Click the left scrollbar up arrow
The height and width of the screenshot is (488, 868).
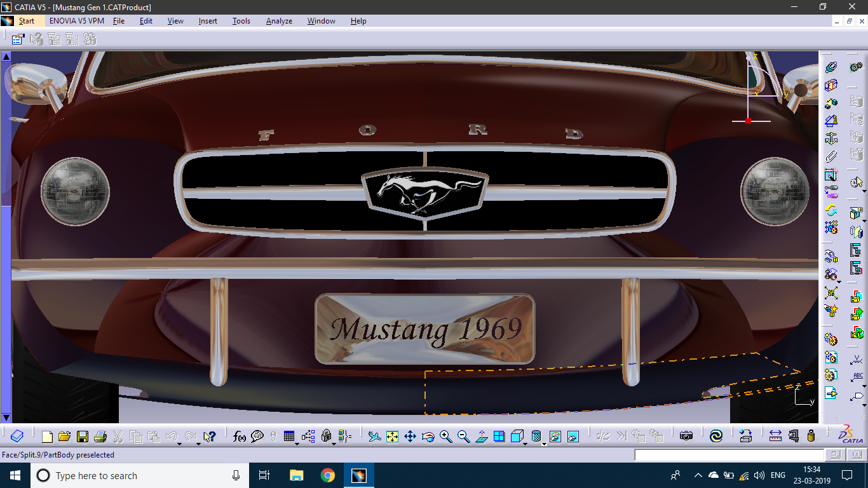pos(6,57)
